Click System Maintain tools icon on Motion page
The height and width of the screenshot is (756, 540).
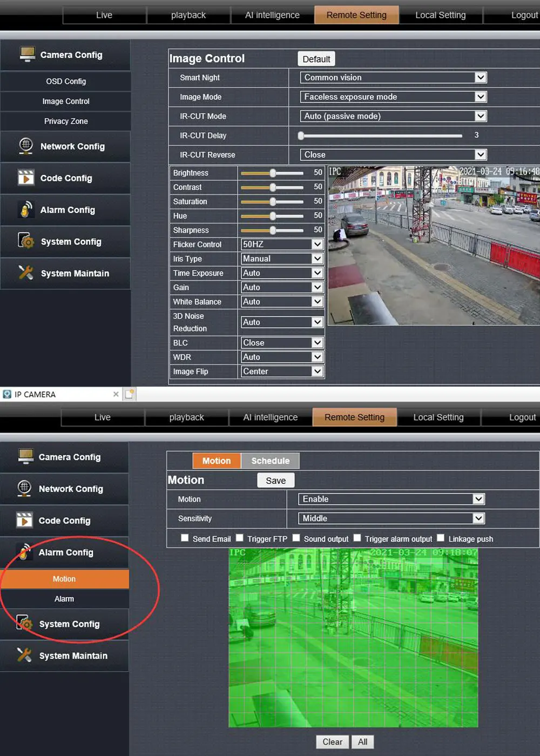24,655
